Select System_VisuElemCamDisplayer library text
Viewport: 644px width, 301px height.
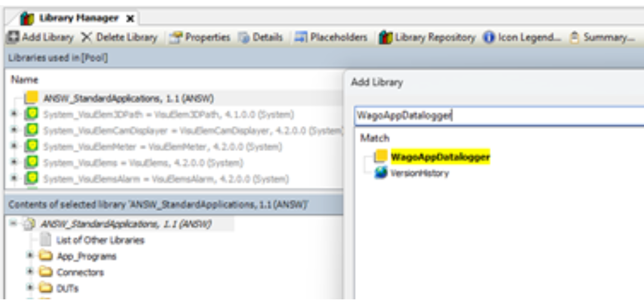pyautogui.click(x=193, y=131)
